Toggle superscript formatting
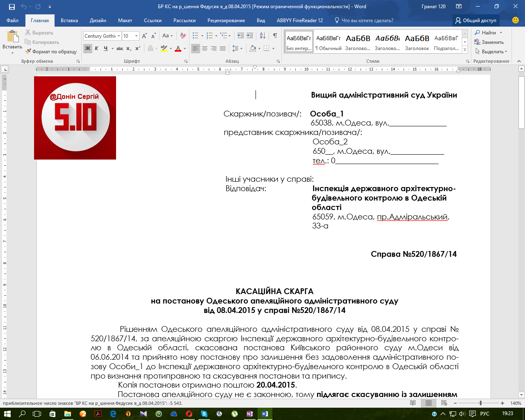The width and height of the screenshot is (525, 420). [138, 48]
